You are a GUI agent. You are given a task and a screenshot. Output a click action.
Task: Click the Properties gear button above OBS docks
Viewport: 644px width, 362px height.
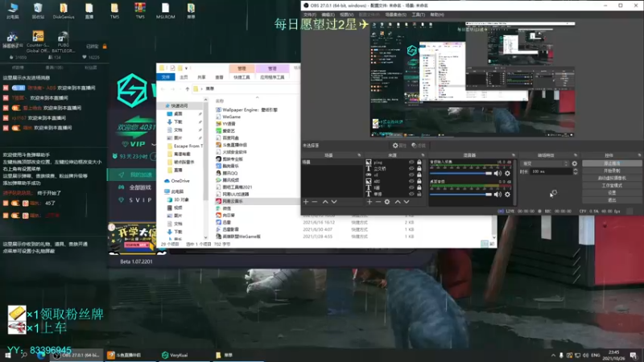[399, 146]
